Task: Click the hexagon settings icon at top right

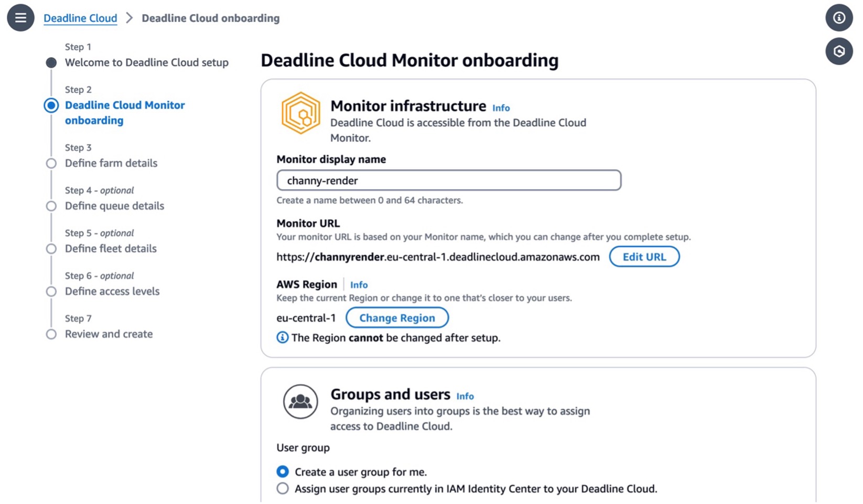Action: click(x=839, y=51)
